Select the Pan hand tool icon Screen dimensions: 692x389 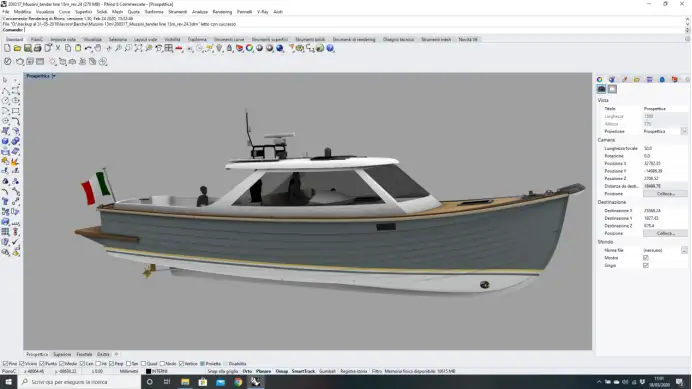pyautogui.click(x=98, y=49)
